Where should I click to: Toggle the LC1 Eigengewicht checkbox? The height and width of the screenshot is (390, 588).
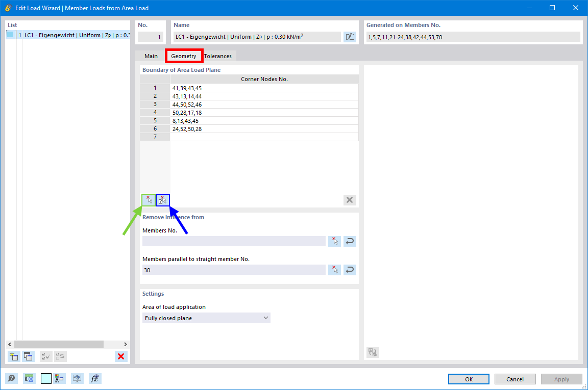11,35
